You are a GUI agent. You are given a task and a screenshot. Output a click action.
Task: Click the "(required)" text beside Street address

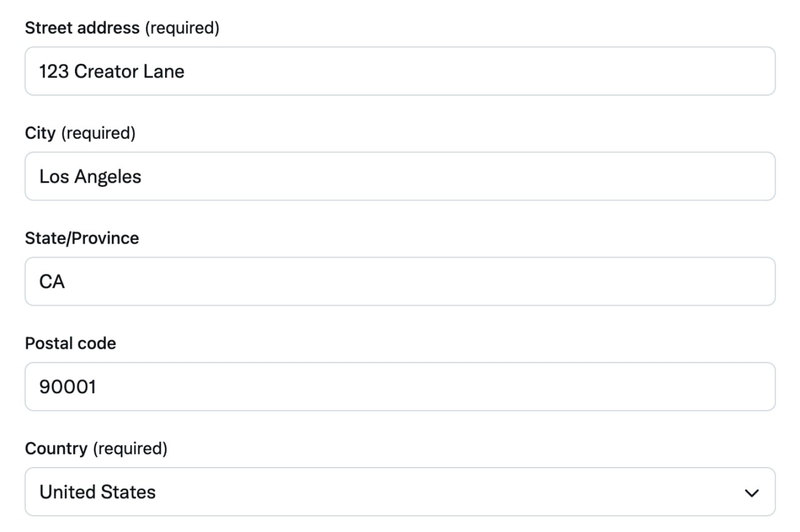[x=181, y=28]
